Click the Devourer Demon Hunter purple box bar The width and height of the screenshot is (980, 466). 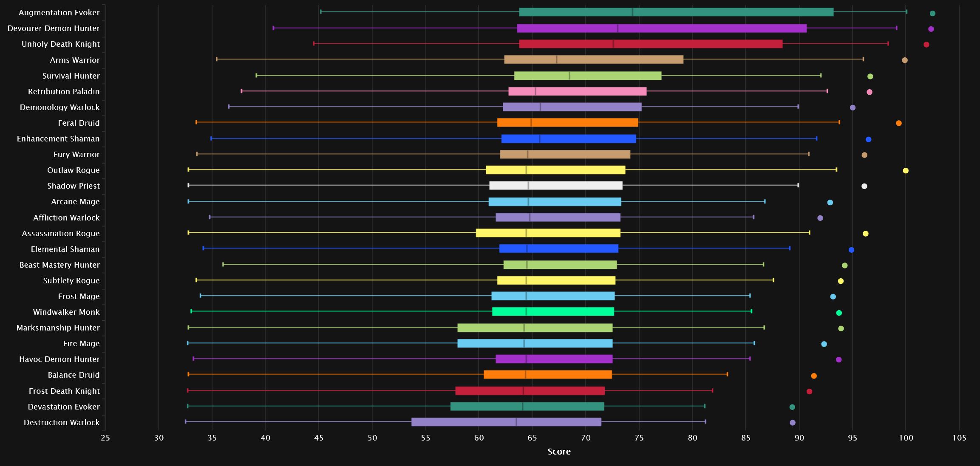tap(662, 28)
